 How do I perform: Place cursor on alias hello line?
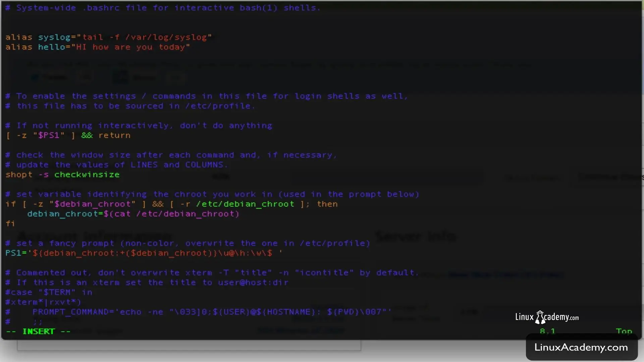(x=97, y=47)
